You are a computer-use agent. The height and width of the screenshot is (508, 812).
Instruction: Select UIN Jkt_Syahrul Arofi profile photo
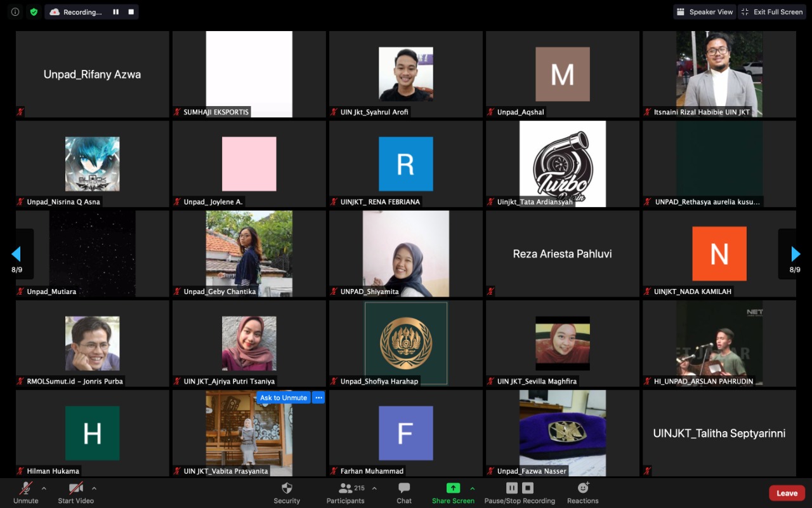(406, 74)
